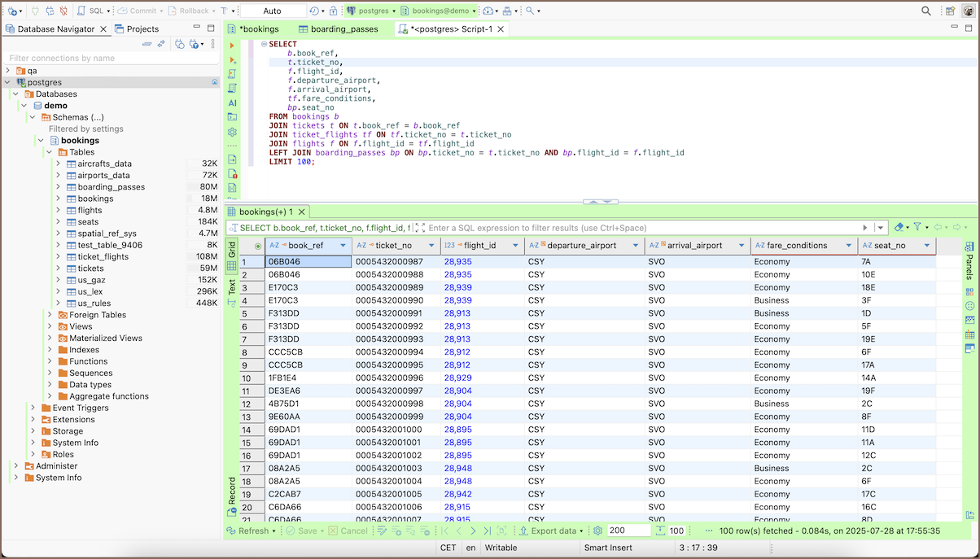Click the AI assistant icon in editor sidebar

coord(232,103)
